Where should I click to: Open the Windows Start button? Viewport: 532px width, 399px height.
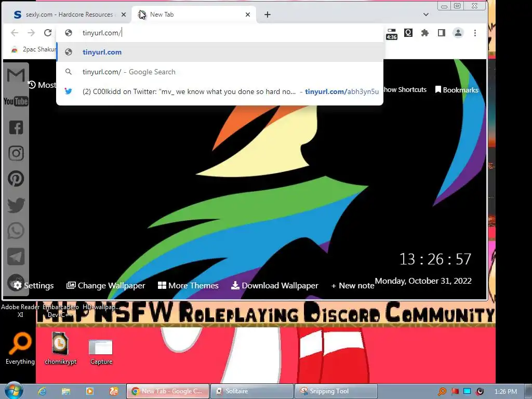14,391
